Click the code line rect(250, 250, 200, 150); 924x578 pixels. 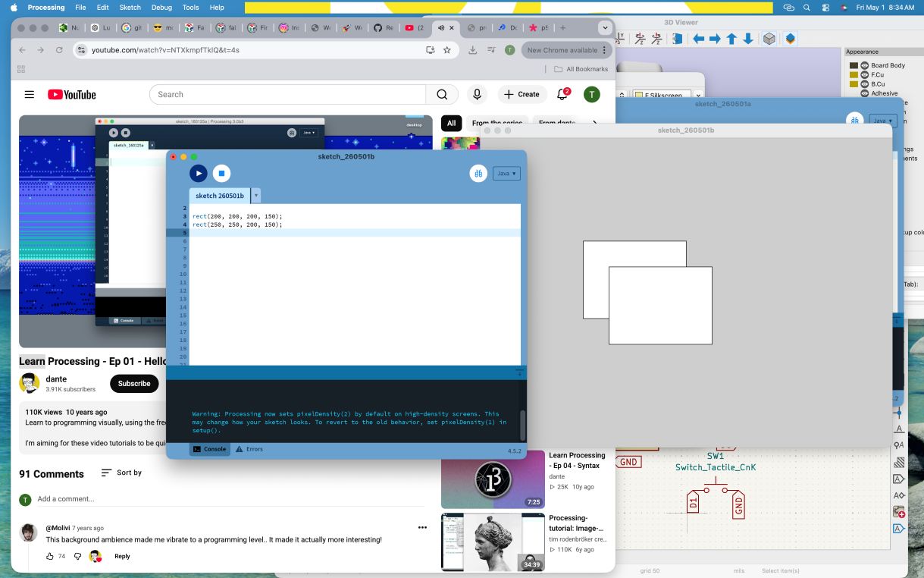pos(237,225)
